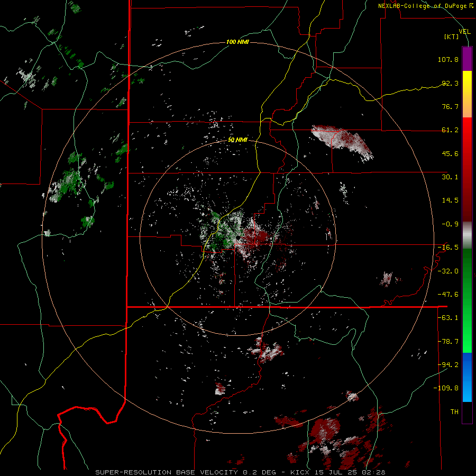Click the -109.8 scale value
The height and width of the screenshot is (476, 476).
tap(446, 388)
